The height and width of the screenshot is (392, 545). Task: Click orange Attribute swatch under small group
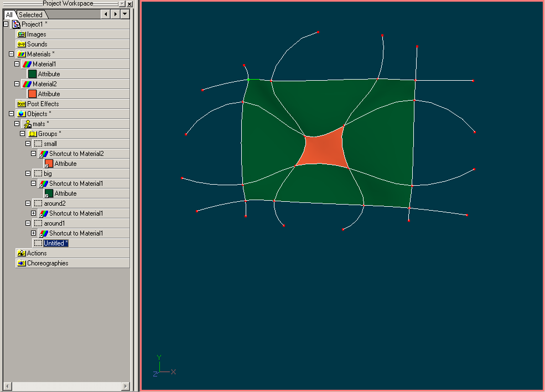[x=49, y=164]
